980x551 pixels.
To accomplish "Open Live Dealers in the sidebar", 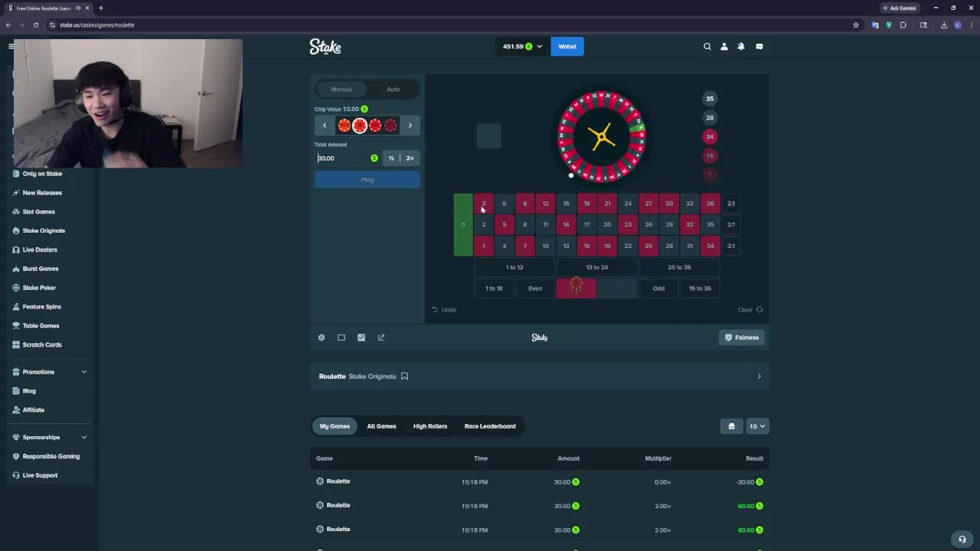I will click(x=38, y=249).
